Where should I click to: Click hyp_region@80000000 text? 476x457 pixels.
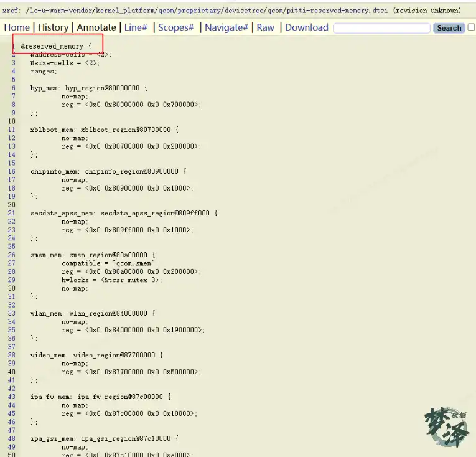pyautogui.click(x=102, y=88)
